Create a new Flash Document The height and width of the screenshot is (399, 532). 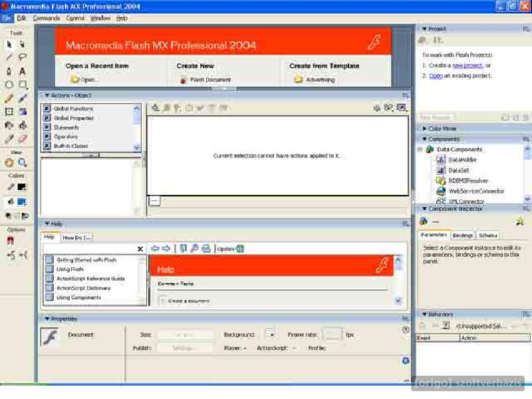pyautogui.click(x=205, y=80)
